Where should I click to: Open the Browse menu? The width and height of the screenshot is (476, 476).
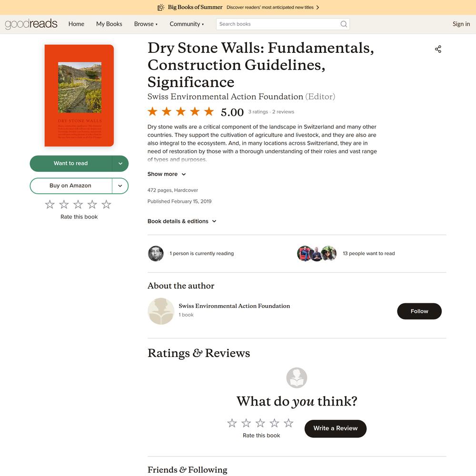(x=146, y=24)
